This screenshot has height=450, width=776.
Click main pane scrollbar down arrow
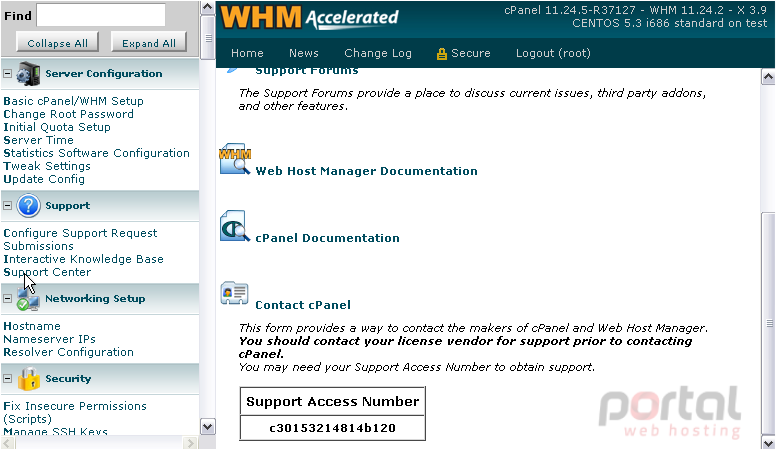click(x=768, y=443)
